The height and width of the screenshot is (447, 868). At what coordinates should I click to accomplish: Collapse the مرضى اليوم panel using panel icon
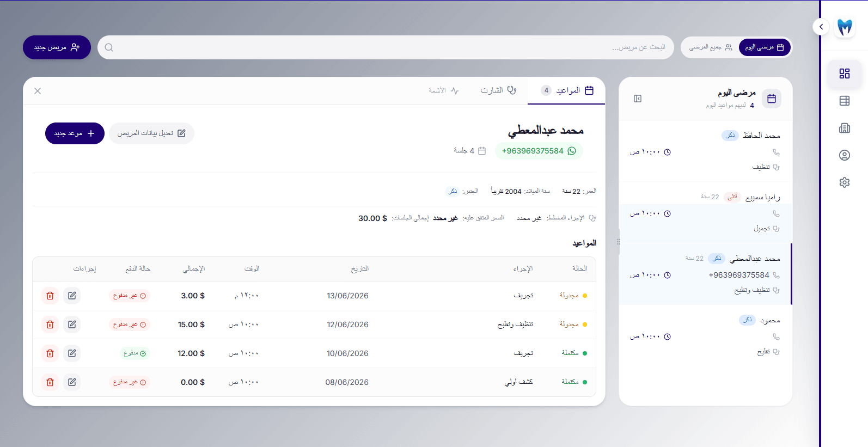click(638, 99)
